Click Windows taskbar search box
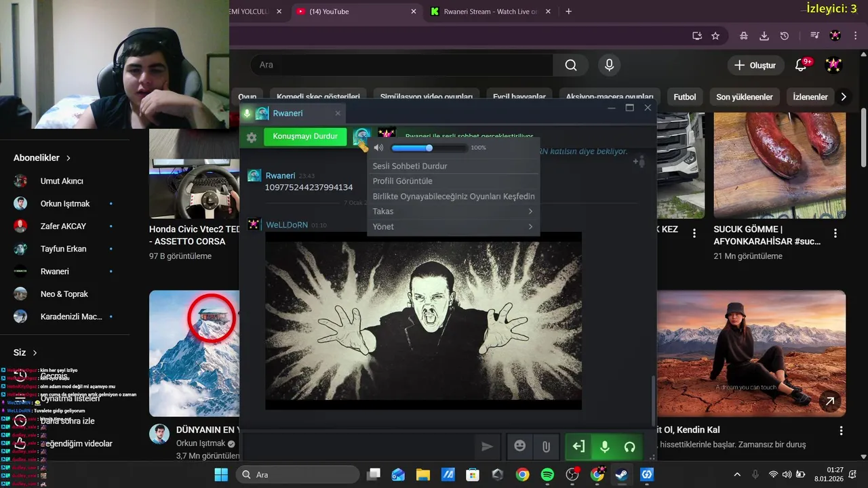Screen dimensions: 868x488 (x=298, y=474)
